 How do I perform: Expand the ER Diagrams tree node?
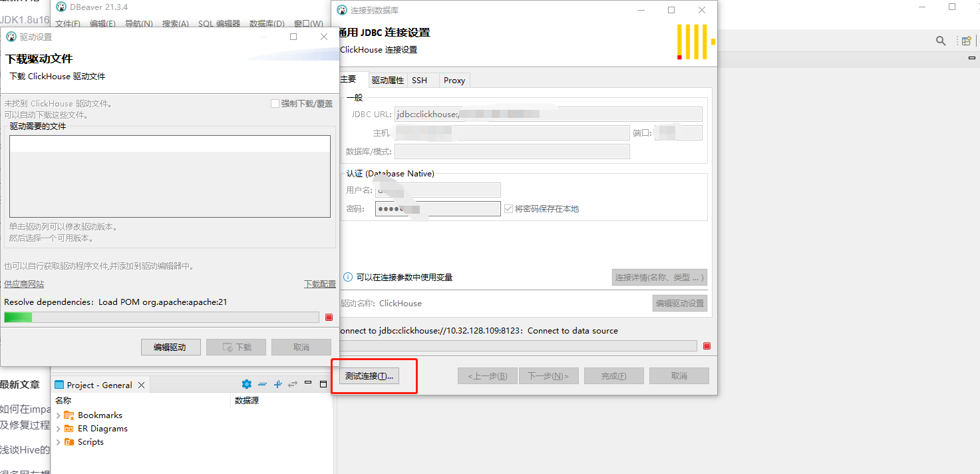point(58,429)
